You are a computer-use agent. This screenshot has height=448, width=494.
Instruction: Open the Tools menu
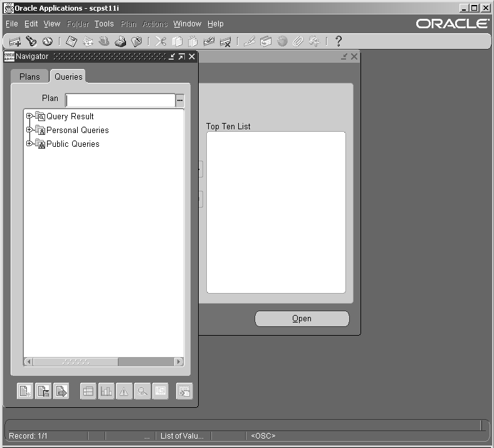104,24
